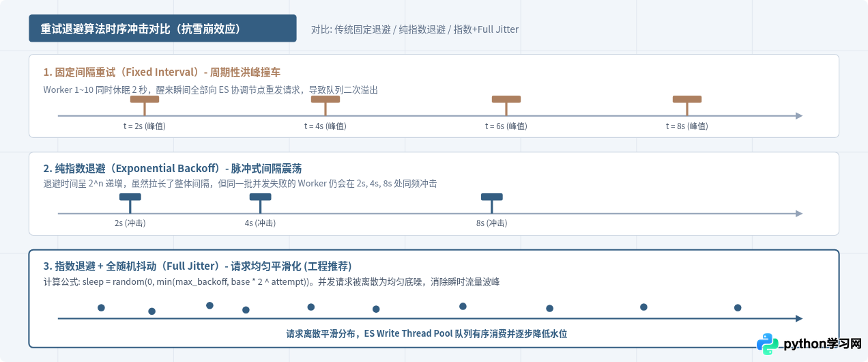Select the subtitle text 对比: 传统固定退避 / 纯指数退避
Image resolution: width=868 pixels, height=362 pixels.
[415, 29]
